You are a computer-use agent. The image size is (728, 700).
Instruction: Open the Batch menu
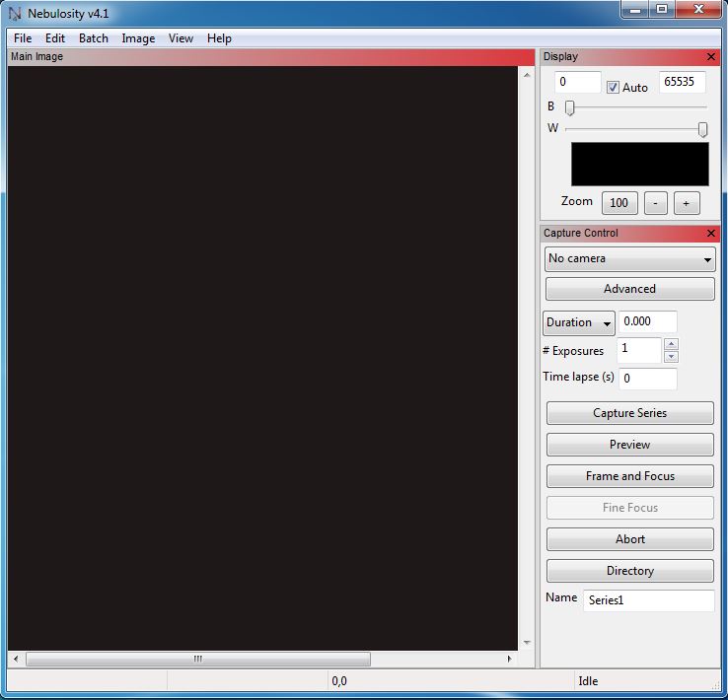point(94,38)
